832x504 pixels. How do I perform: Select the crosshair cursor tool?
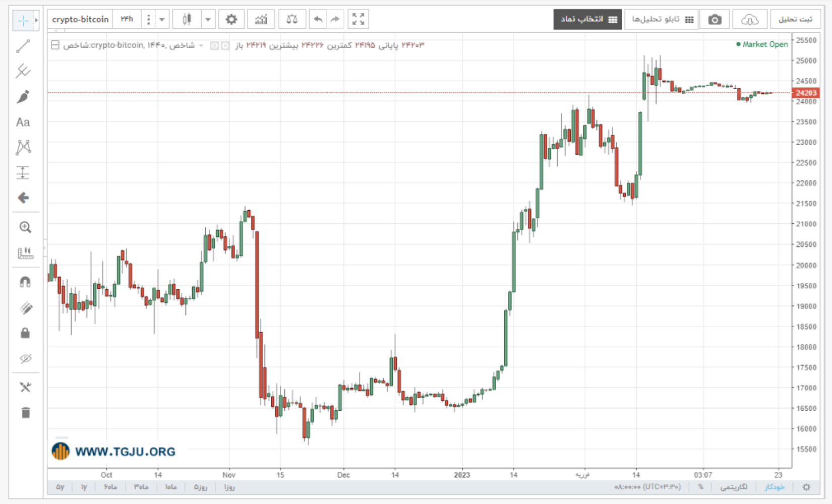click(x=23, y=21)
